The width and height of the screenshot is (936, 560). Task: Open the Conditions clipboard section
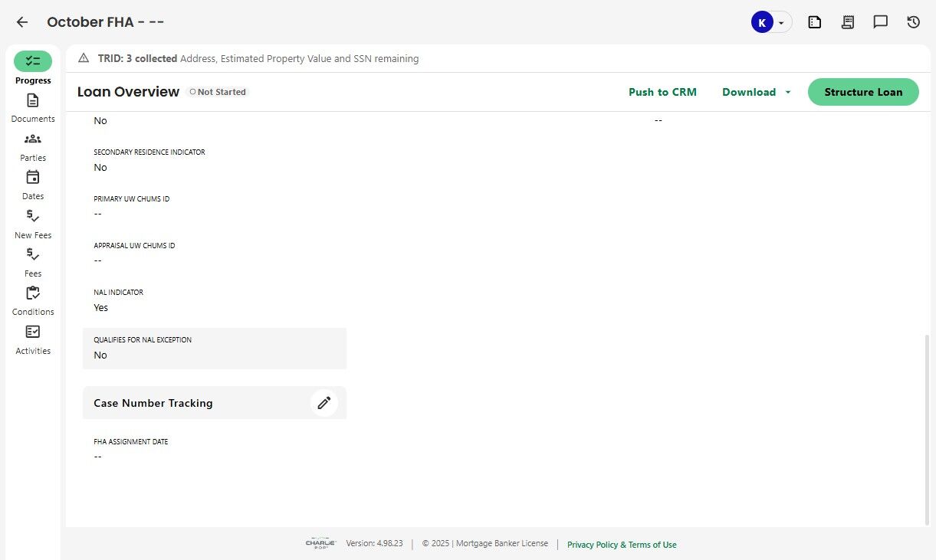(33, 300)
